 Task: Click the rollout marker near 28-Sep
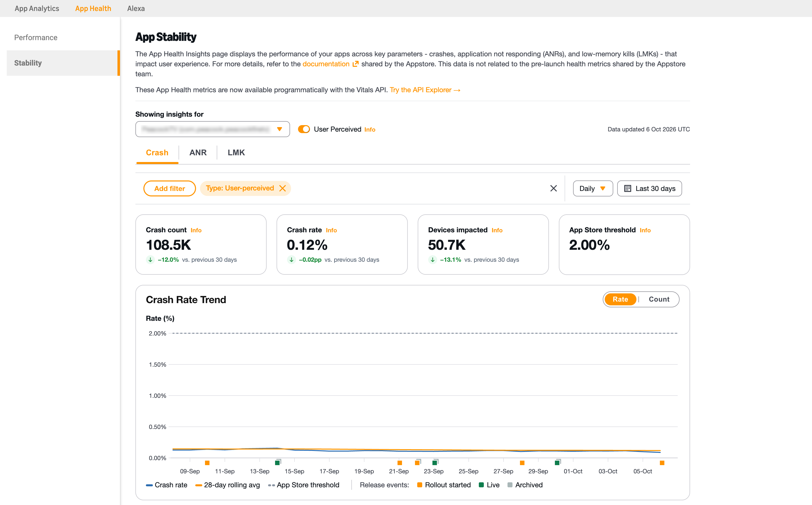[522, 463]
